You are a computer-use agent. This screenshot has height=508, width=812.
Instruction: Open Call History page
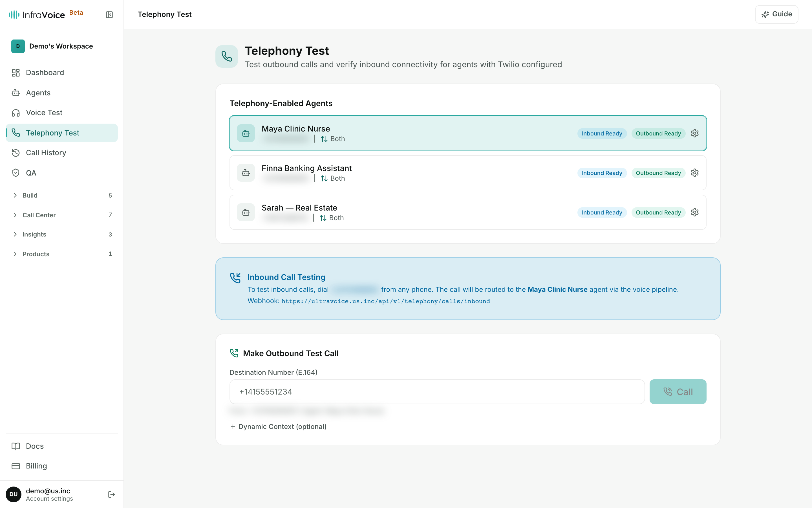(x=62, y=152)
